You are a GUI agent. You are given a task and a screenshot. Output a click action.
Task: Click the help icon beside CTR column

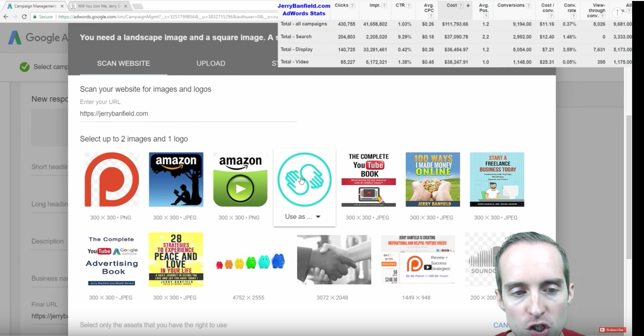[408, 5]
